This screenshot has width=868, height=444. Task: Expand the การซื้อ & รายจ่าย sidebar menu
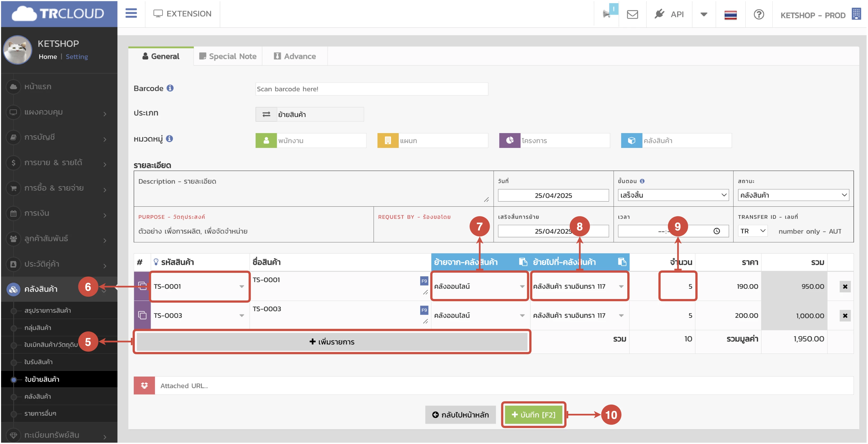point(59,188)
